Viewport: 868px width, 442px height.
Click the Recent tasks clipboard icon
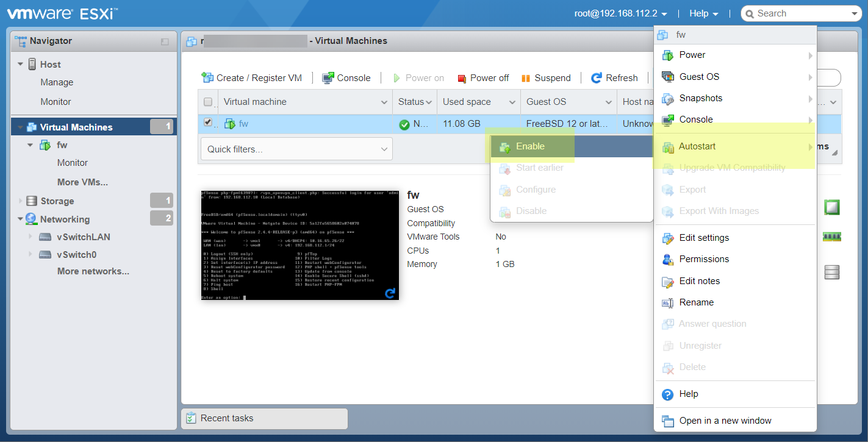pos(191,418)
